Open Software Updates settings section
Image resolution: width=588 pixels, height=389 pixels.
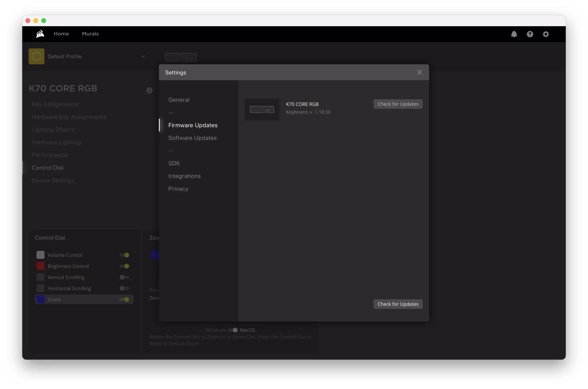click(192, 138)
